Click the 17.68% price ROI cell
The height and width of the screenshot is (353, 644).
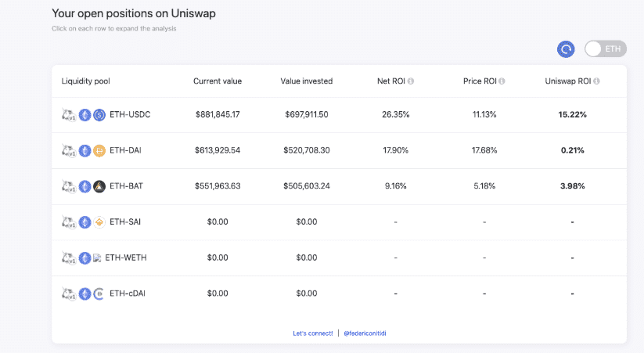[x=484, y=150]
